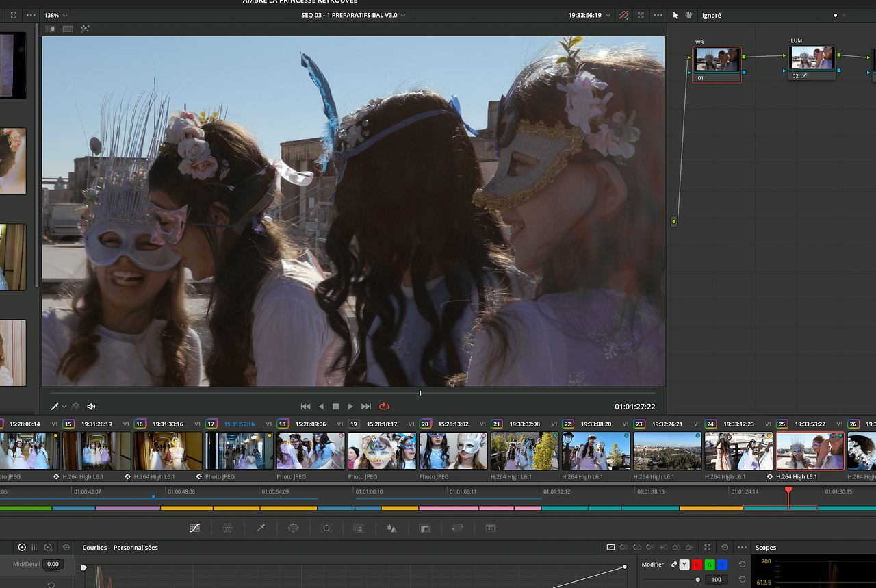Click the node graph source input dot
The width and height of the screenshot is (876, 588).
tap(674, 222)
